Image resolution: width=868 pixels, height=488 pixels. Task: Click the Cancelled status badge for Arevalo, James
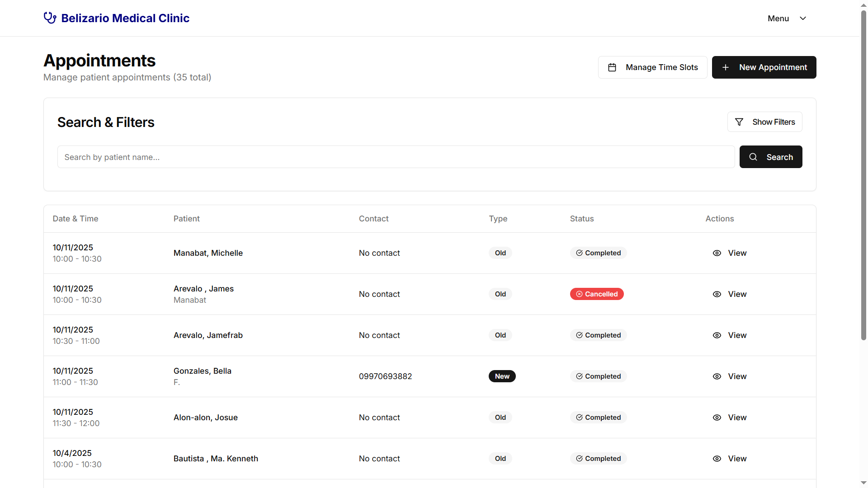pyautogui.click(x=597, y=294)
